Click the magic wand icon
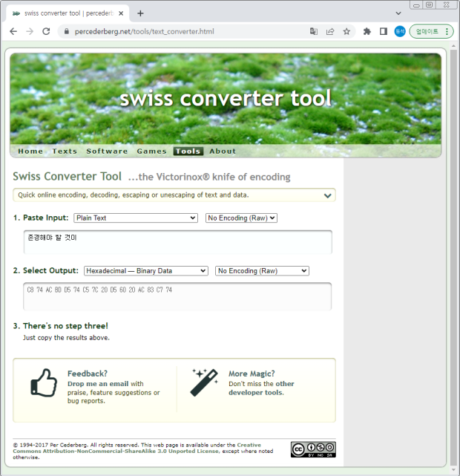 click(204, 382)
